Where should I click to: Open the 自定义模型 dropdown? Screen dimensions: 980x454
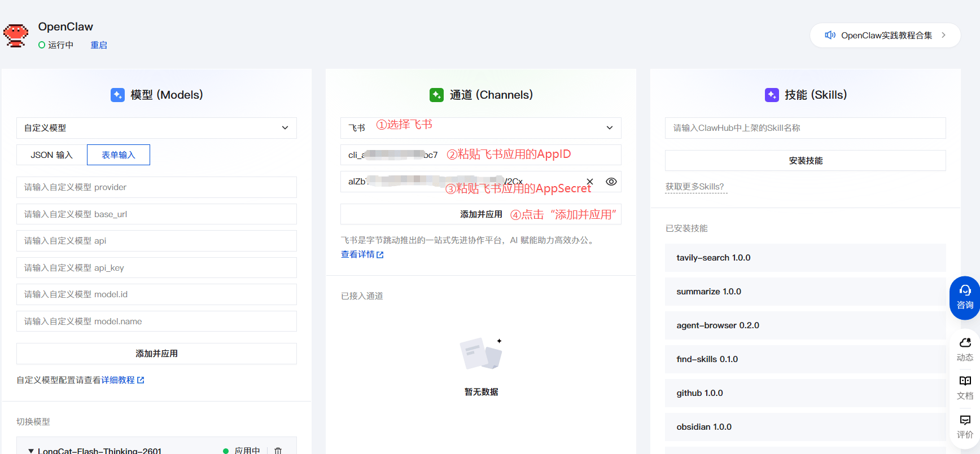point(156,128)
